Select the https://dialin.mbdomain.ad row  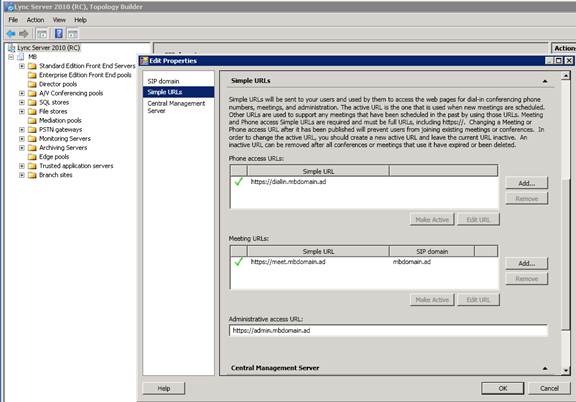[364, 182]
